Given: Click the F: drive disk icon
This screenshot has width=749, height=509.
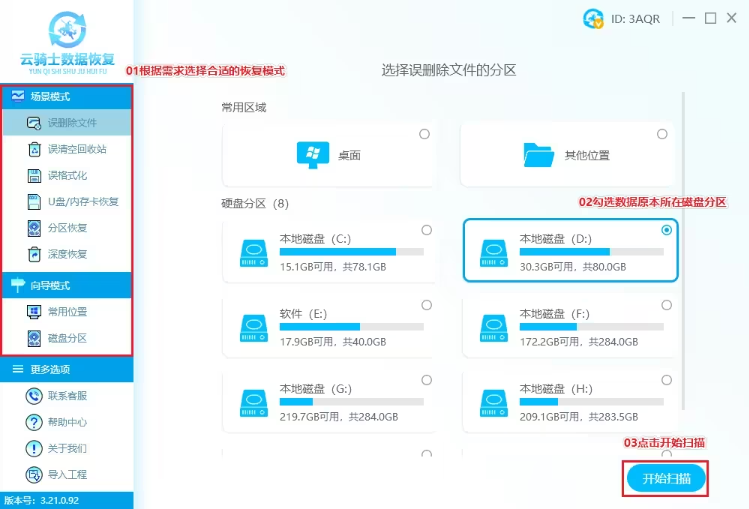Looking at the screenshot, I should pos(494,328).
